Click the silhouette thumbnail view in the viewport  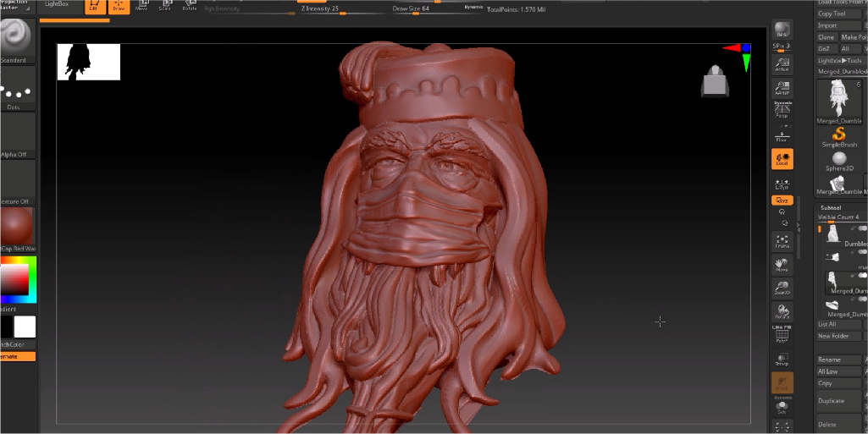tap(89, 62)
